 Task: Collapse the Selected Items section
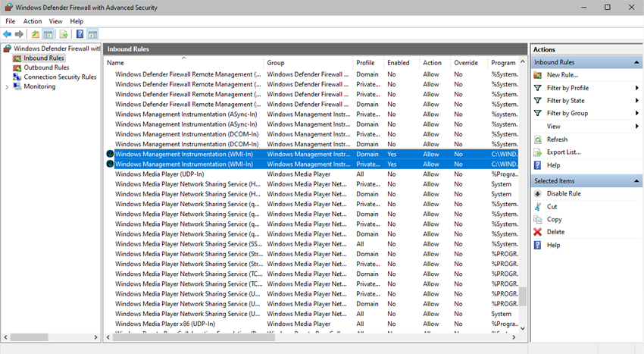[x=636, y=181]
